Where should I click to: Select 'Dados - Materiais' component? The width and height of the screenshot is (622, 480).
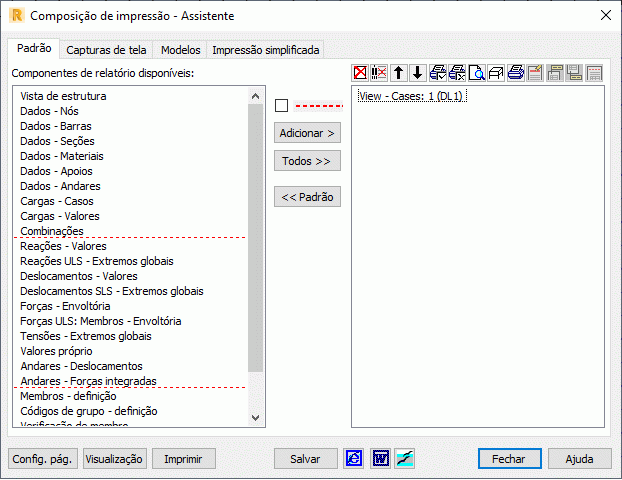point(62,156)
